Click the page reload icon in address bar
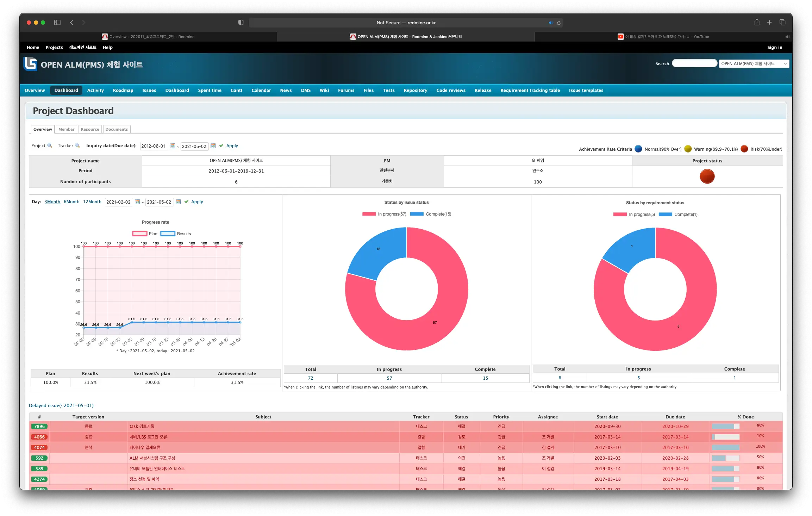The width and height of the screenshot is (812, 516). (558, 23)
